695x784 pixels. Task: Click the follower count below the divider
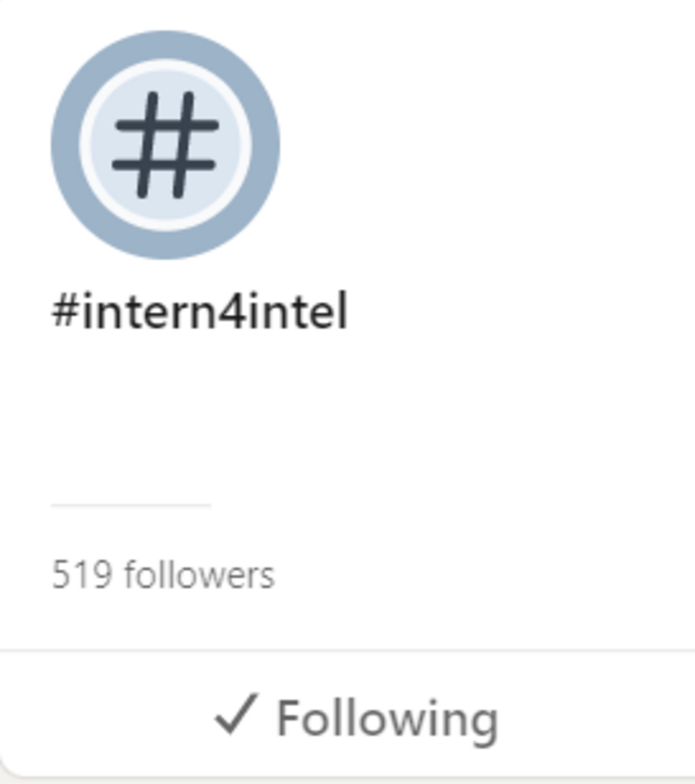point(163,574)
